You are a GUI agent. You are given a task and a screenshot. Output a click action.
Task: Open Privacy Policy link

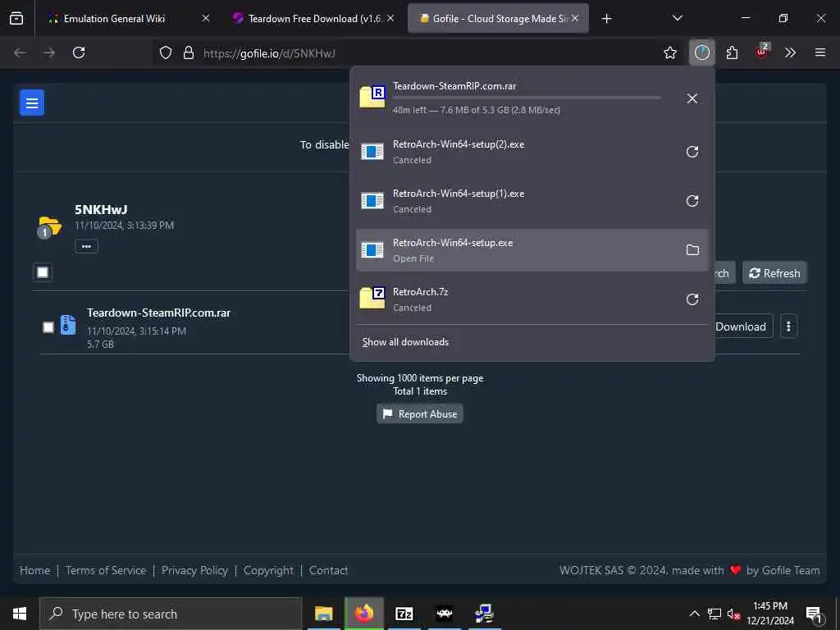pos(195,571)
